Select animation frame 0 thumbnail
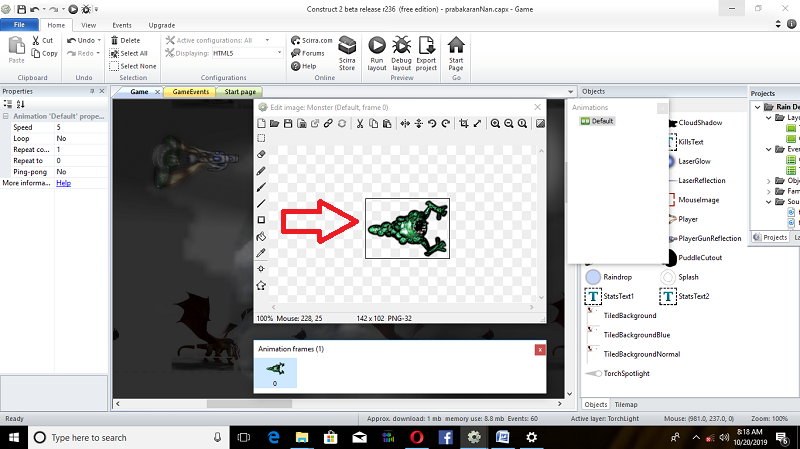The height and width of the screenshot is (449, 800). (x=276, y=373)
